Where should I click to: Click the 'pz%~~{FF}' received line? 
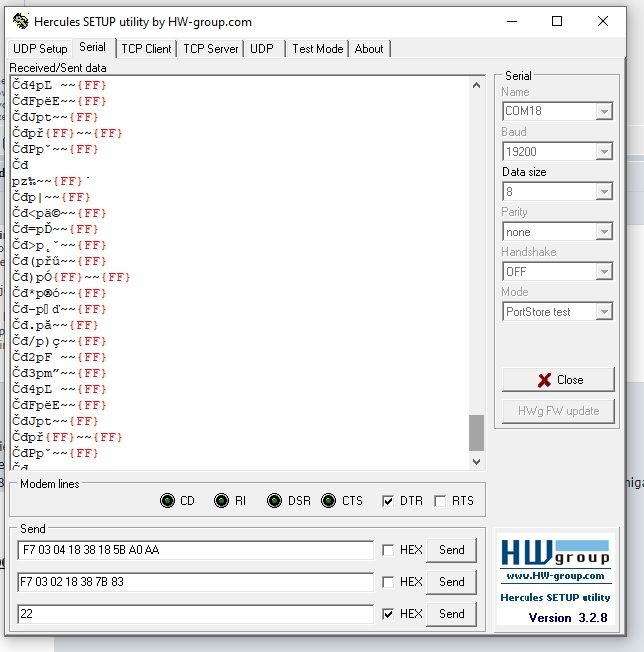(x=47, y=181)
